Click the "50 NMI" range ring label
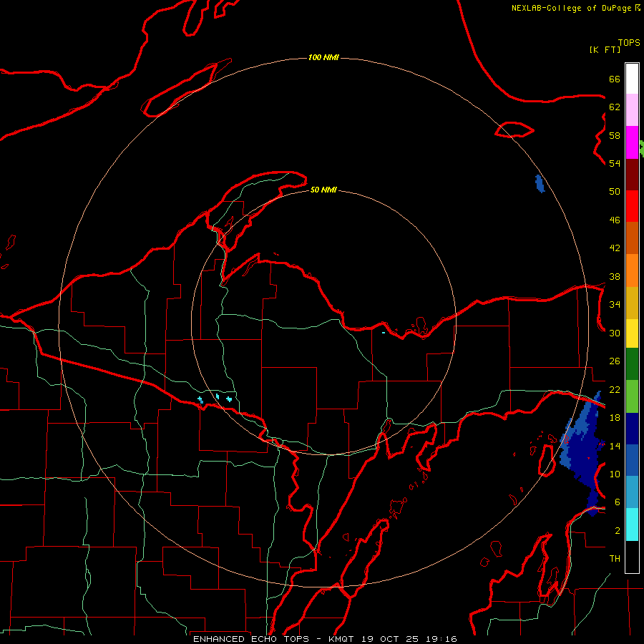Image resolution: width=644 pixels, height=644 pixels. pos(323,190)
